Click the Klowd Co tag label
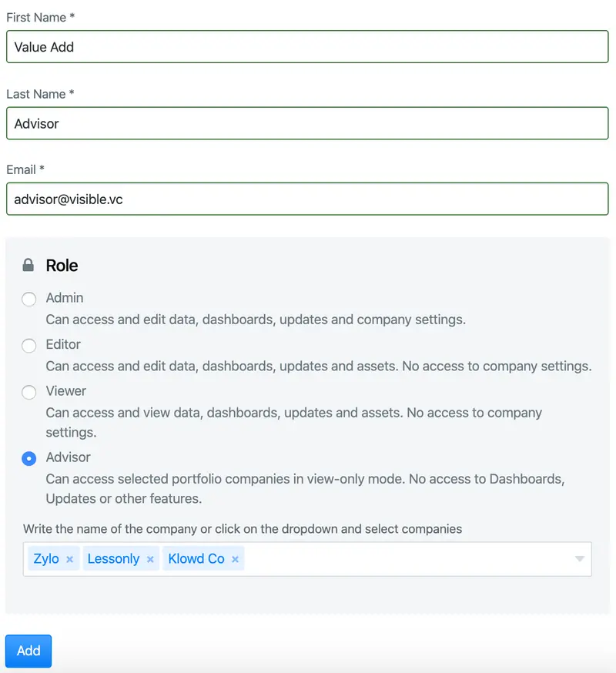616x673 pixels. point(196,559)
